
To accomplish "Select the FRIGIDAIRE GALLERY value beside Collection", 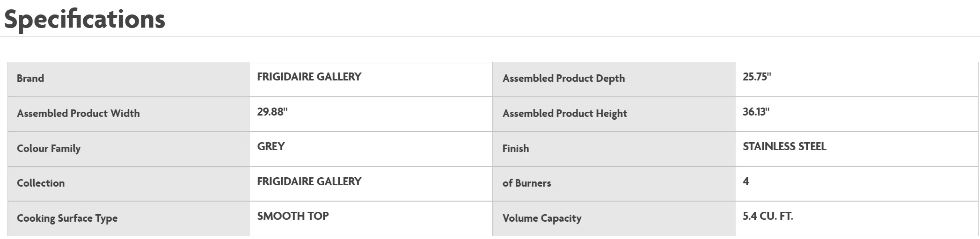I will click(x=309, y=181).
